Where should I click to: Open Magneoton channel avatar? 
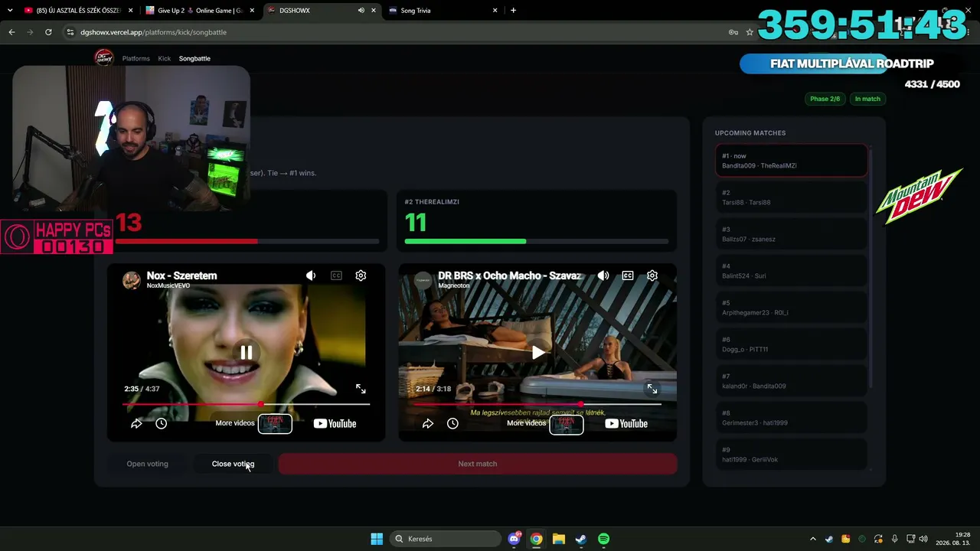click(423, 280)
